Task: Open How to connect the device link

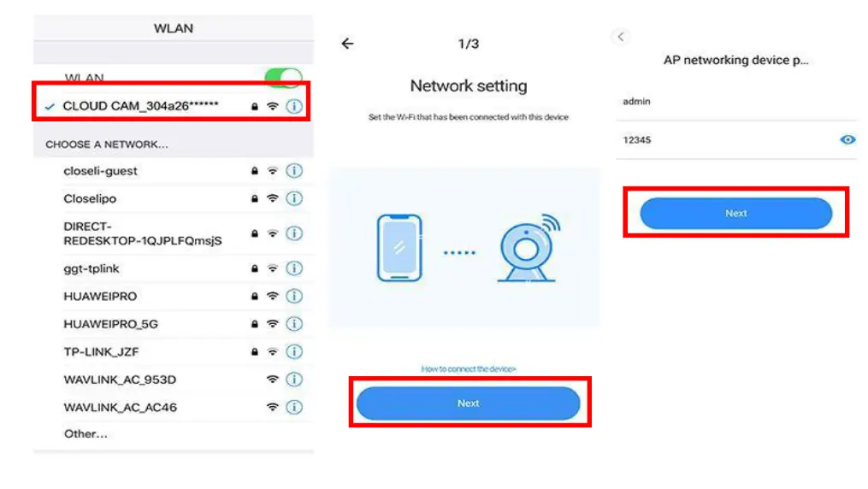Action: tap(469, 369)
